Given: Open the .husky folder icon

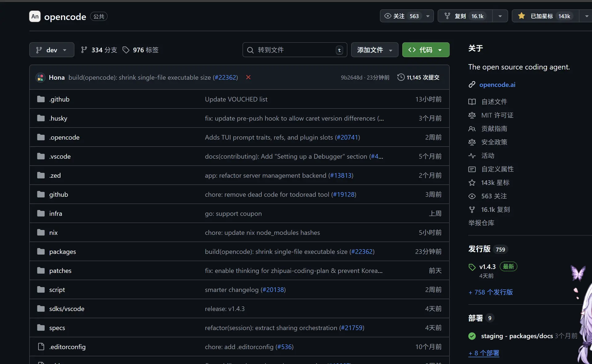Looking at the screenshot, I should pos(41,118).
